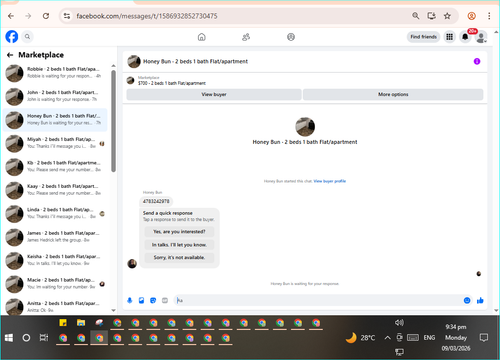Viewport: 500px width, 360px height.
Task: Open the View buyer profile link
Action: pos(330,181)
